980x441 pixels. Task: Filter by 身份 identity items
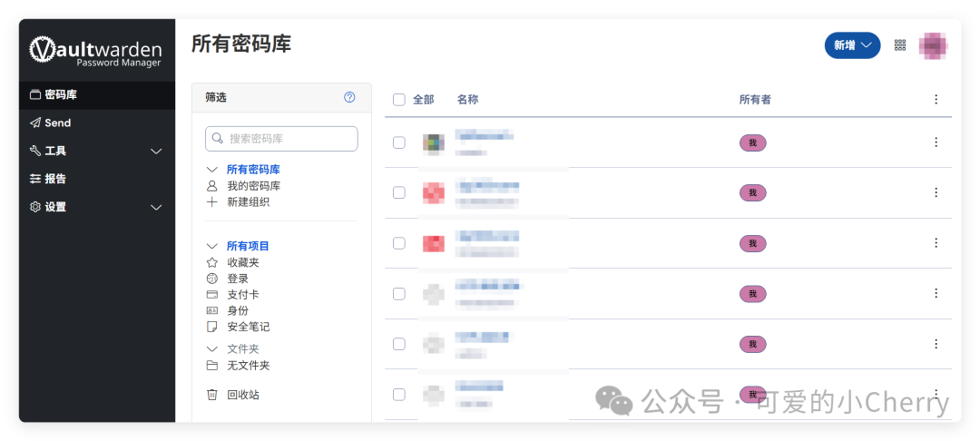(x=238, y=310)
